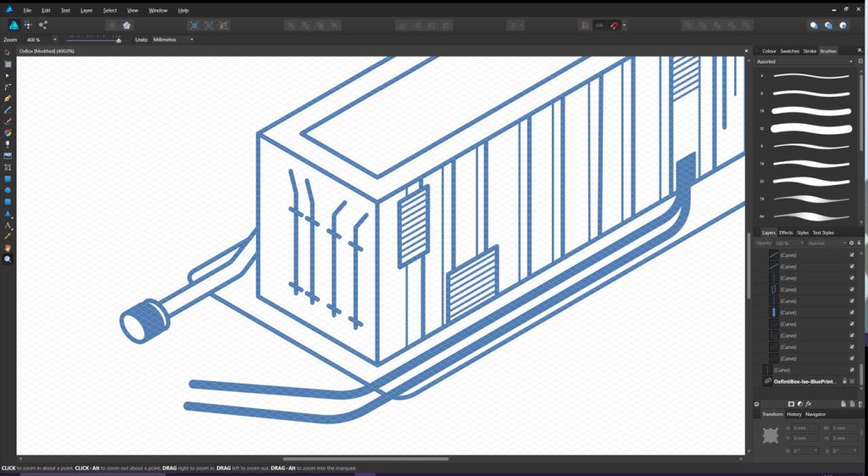The width and height of the screenshot is (868, 476).
Task: Select the Move tool in the toolbar
Action: 8,53
